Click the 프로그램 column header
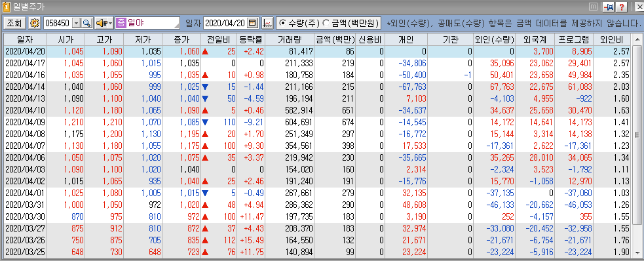This screenshot has height=261, width=644. (574, 40)
